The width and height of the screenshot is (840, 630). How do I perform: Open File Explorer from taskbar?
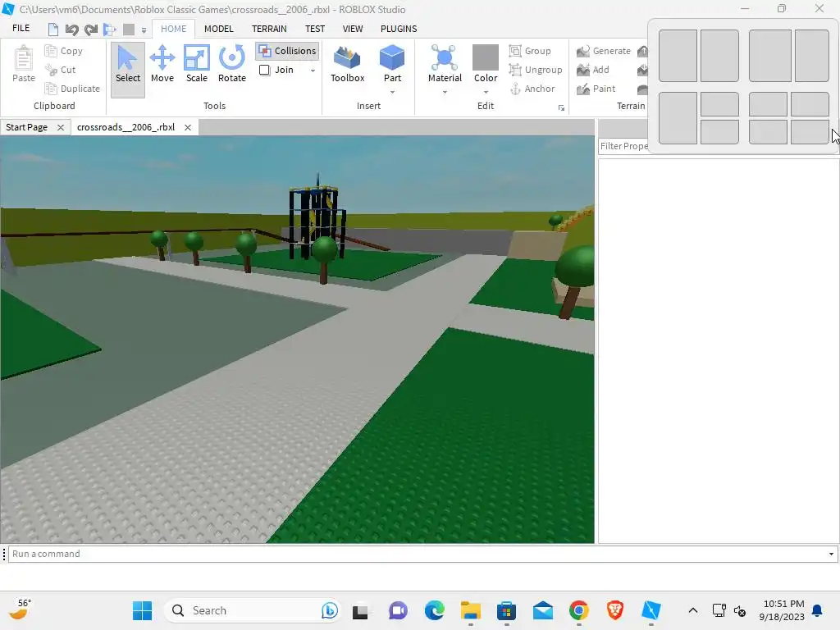(x=470, y=610)
